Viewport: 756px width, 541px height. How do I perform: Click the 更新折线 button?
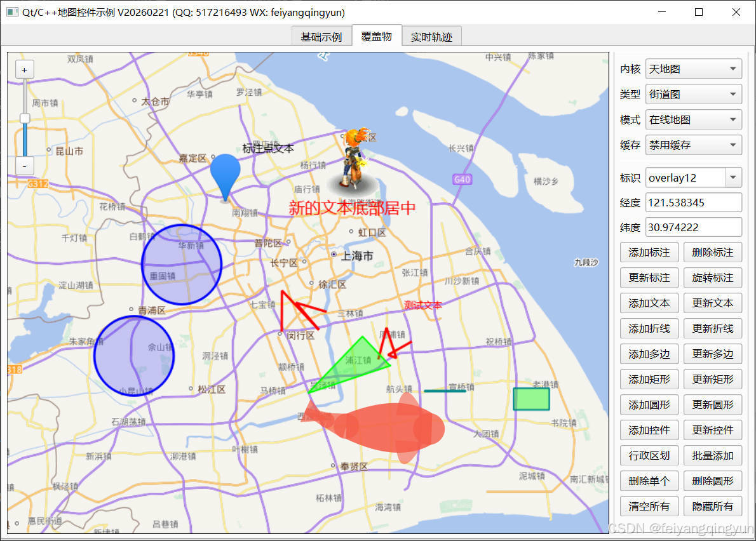click(x=713, y=328)
